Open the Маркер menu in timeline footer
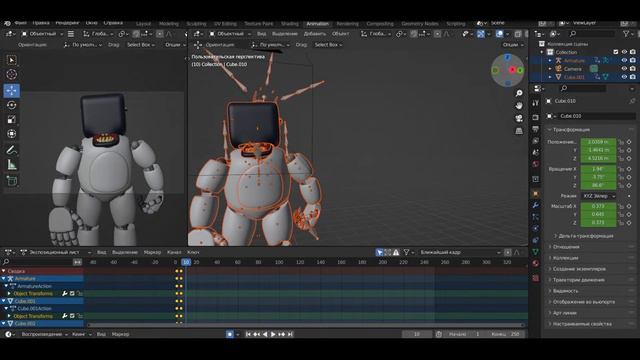 coord(120,334)
